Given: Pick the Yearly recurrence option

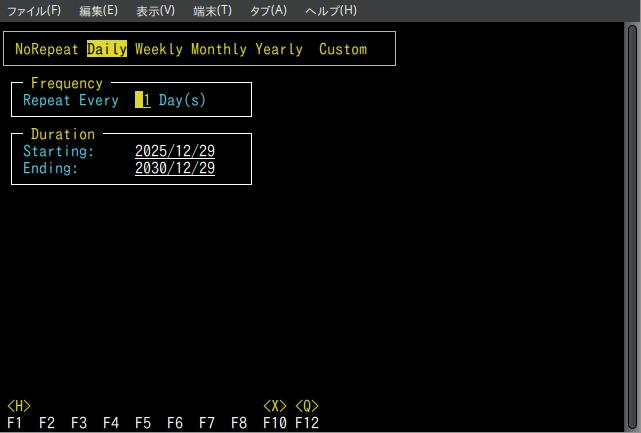Looking at the screenshot, I should coord(278,49).
